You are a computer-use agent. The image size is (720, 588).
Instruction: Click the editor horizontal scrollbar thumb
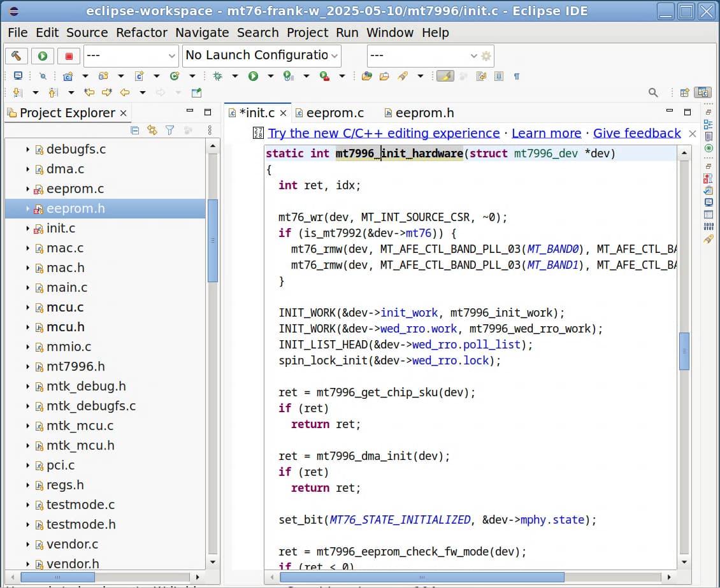(422, 577)
